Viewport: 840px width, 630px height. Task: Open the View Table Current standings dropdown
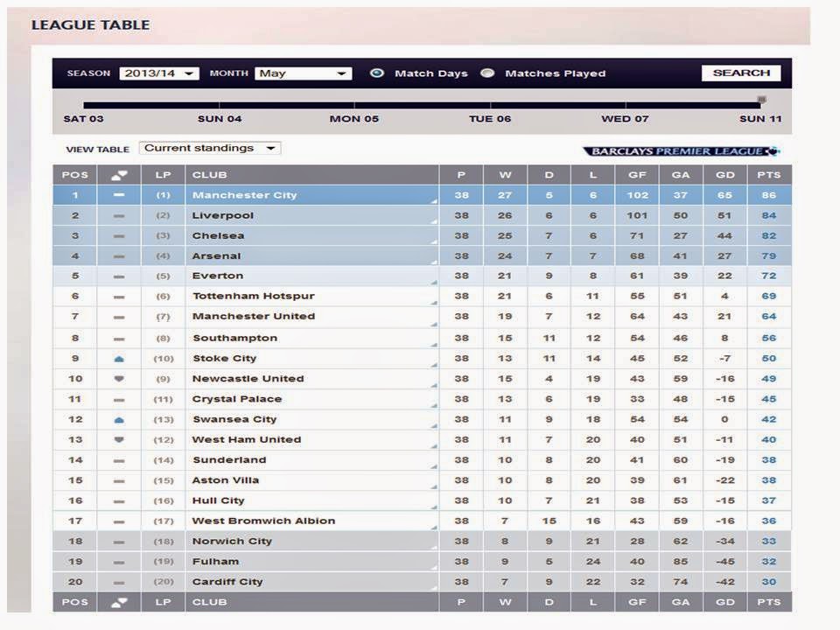209,148
